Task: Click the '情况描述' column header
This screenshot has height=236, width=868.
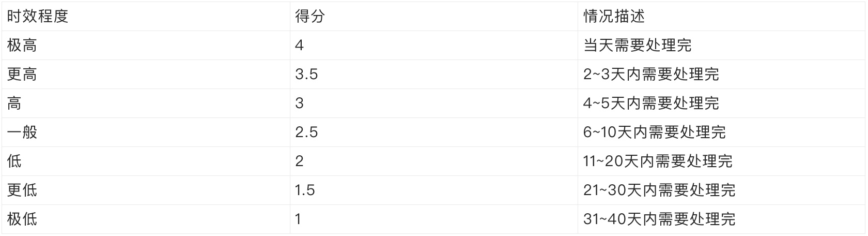Action: tap(614, 17)
